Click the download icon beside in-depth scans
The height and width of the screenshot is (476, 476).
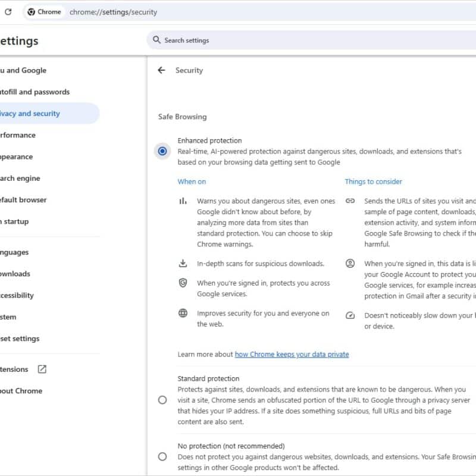pyautogui.click(x=183, y=263)
